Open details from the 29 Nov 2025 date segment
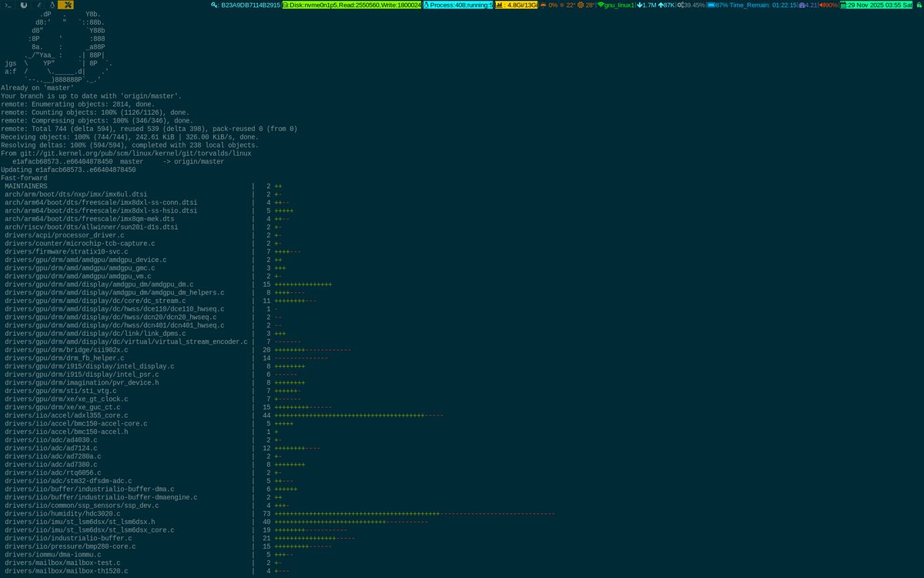924x578 pixels. pyautogui.click(x=878, y=5)
